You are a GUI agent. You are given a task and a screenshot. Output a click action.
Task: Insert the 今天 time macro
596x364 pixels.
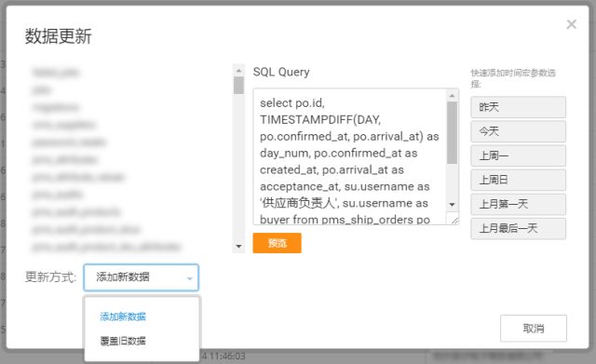(518, 131)
